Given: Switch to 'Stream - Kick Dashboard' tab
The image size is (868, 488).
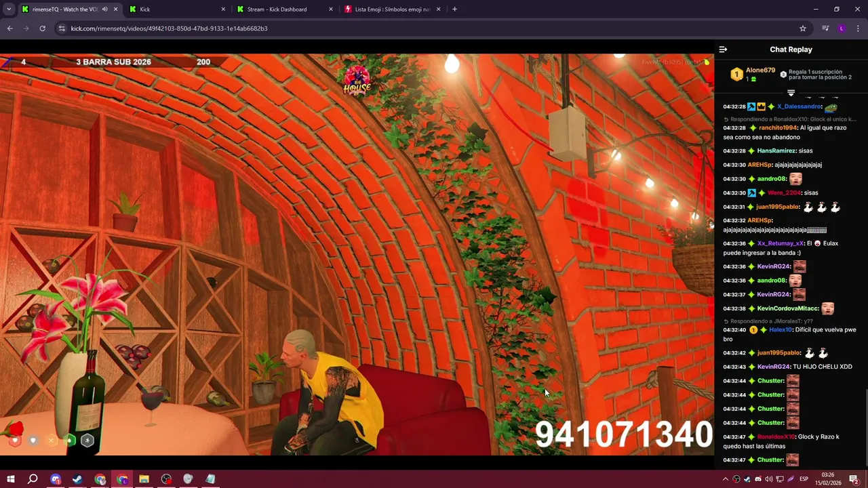Looking at the screenshot, I should tap(283, 9).
